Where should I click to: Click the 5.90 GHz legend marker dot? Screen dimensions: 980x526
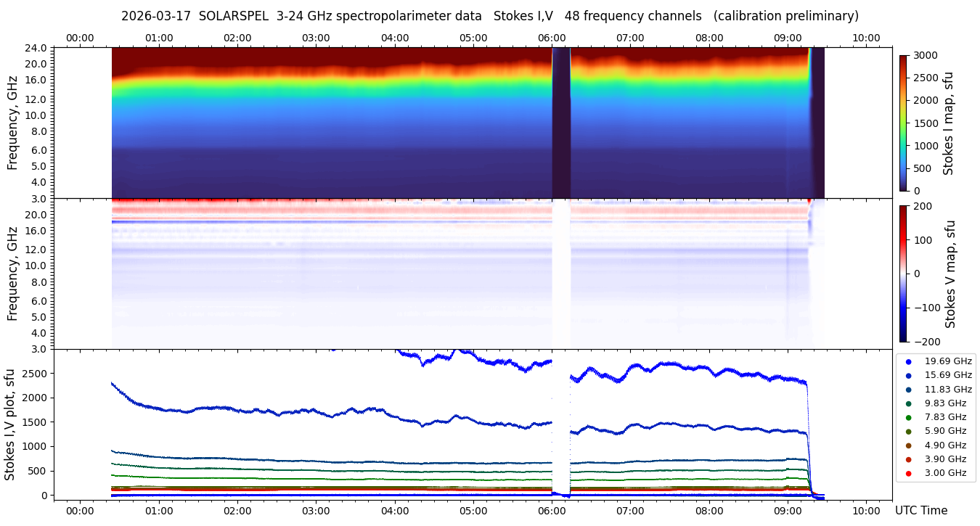[908, 432]
